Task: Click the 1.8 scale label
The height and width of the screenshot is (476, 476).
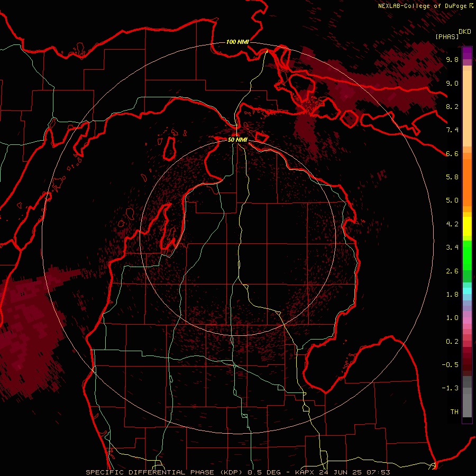Action: pos(452,294)
